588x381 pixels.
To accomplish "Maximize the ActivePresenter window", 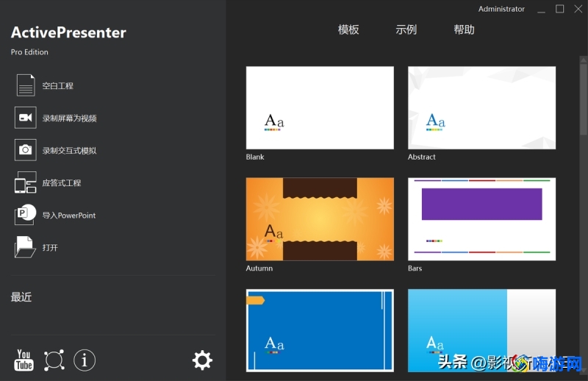I will 559,9.
